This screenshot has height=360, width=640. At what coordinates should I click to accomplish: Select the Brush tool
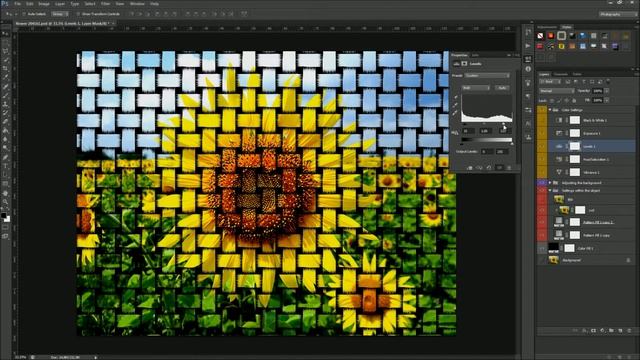click(6, 95)
